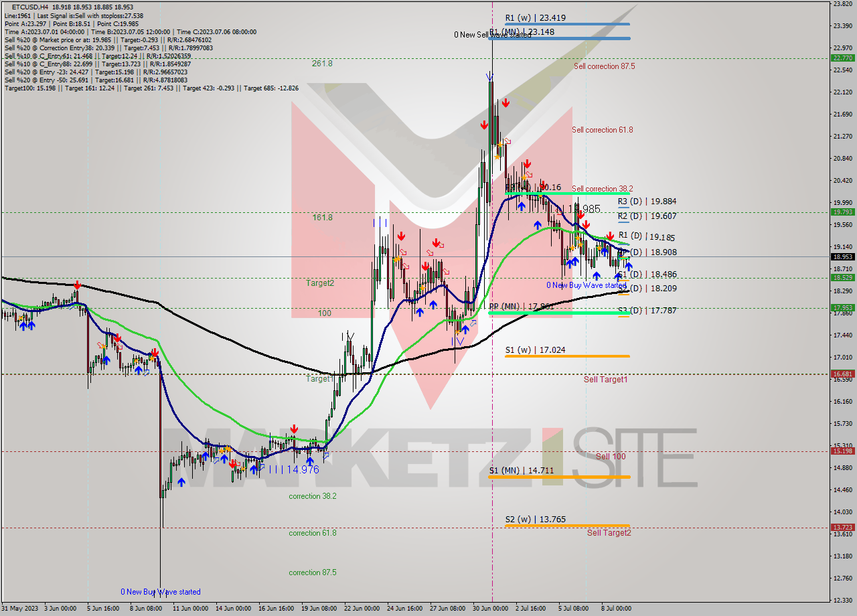The width and height of the screenshot is (857, 616).
Task: Click the ETCUSD,H4 symbol title
Action: [x=29, y=6]
